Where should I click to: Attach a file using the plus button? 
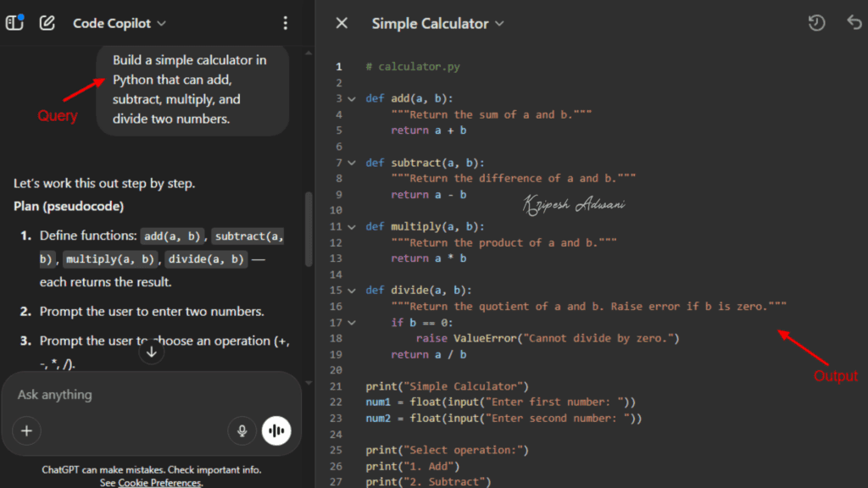point(26,430)
